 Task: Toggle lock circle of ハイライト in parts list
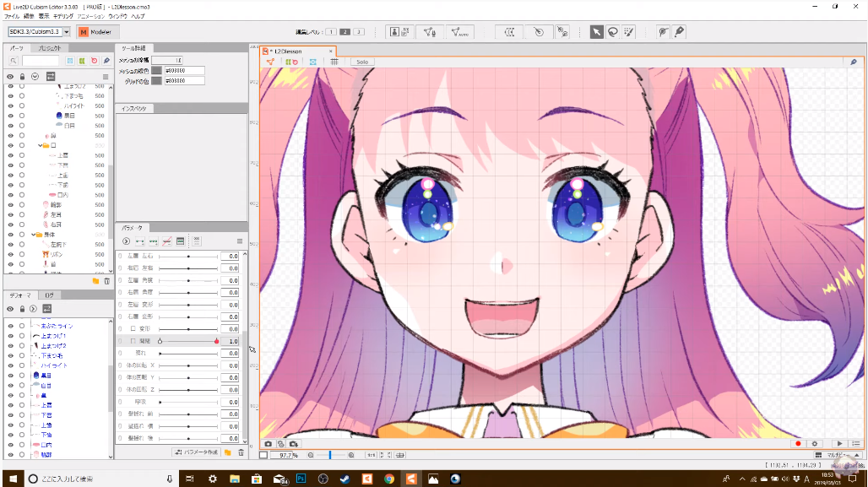click(22, 106)
